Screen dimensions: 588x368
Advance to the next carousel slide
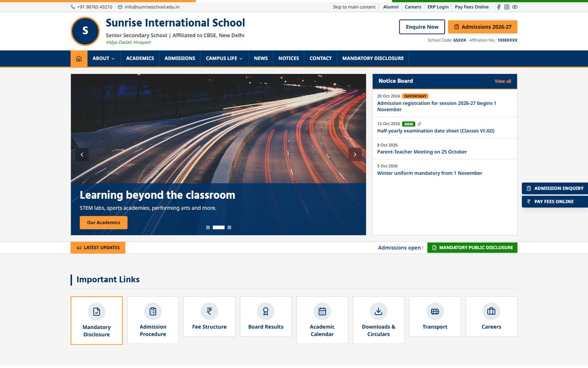coord(355,155)
